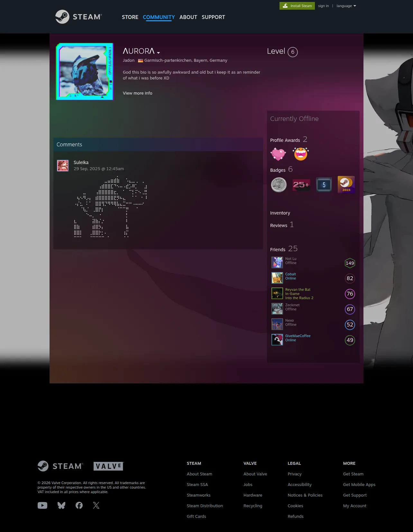Open the Steam Distribution footer link

pos(205,506)
